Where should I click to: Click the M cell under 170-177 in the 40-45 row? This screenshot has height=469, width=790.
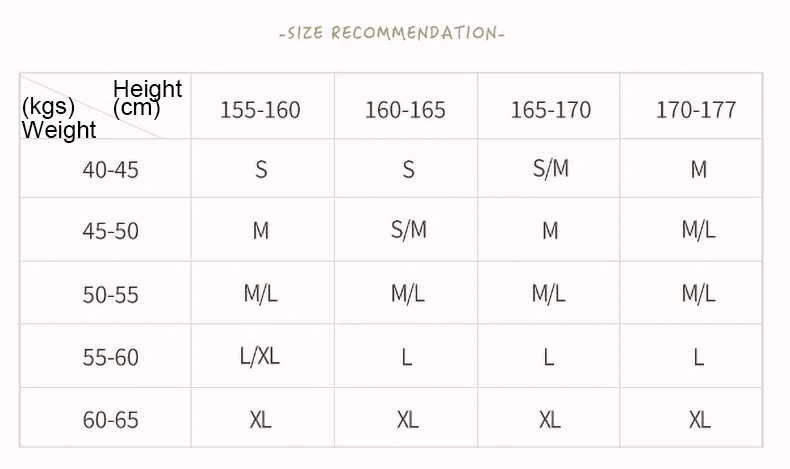(699, 170)
